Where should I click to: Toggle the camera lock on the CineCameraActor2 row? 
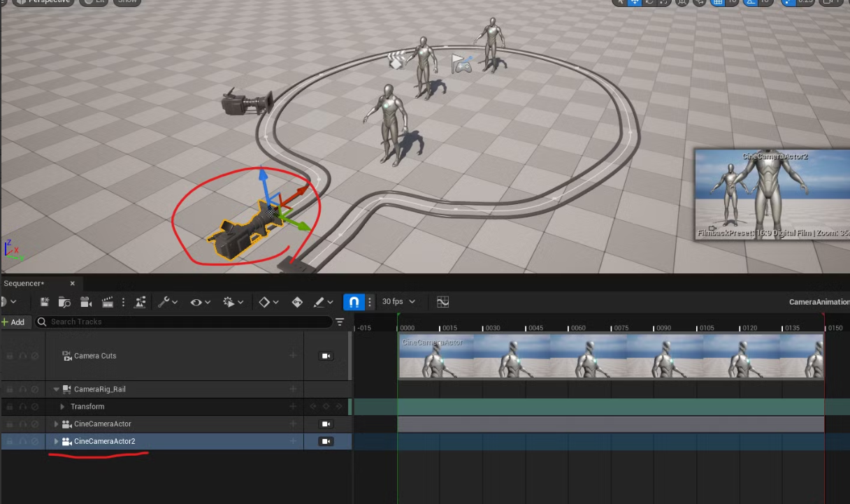click(326, 442)
